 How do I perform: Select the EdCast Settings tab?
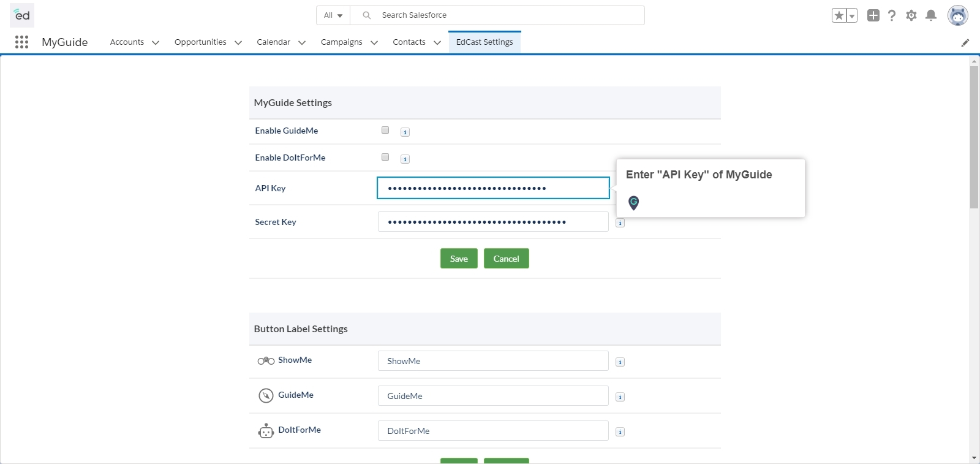(484, 42)
